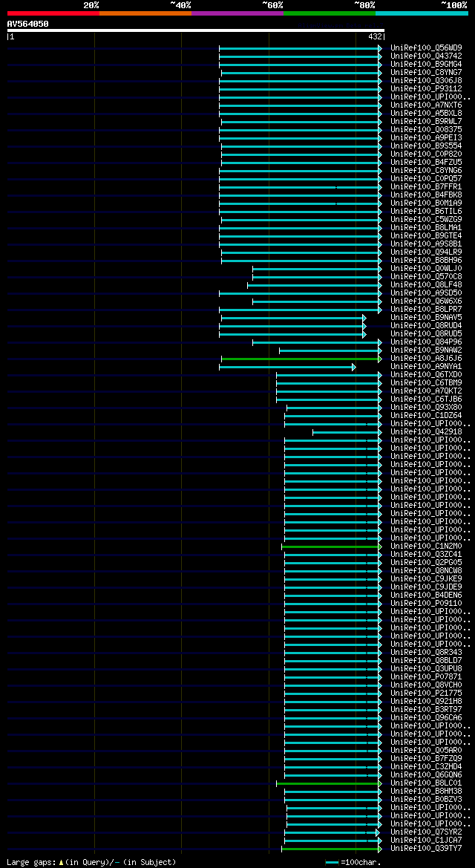The height and width of the screenshot is (868, 475).
Task: Click the alignment bar for UniRef100_B0M1A9
Action: (301, 203)
